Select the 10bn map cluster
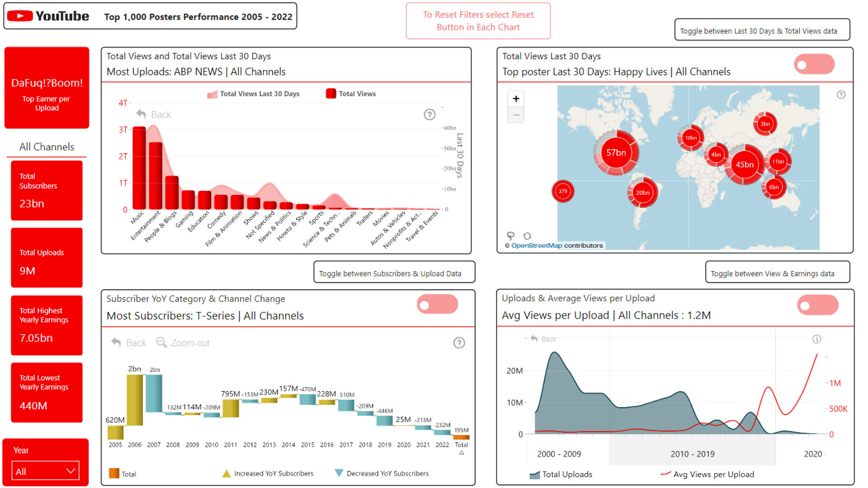 (x=690, y=138)
